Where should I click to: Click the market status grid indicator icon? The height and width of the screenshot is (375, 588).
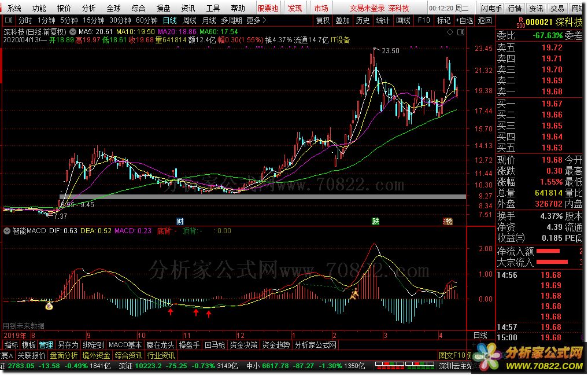(405, 365)
